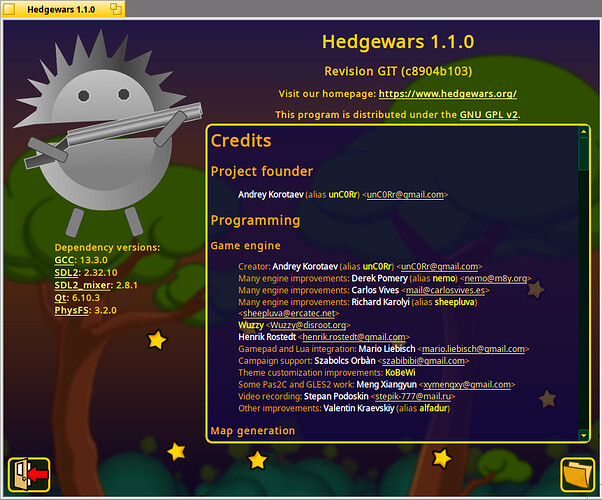Click the Credits heading

tap(241, 141)
